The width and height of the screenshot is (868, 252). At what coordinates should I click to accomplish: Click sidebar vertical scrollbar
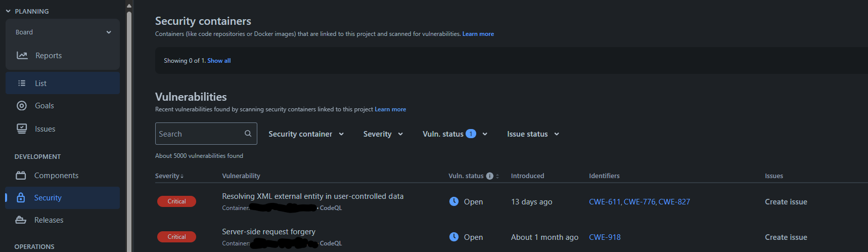(x=129, y=132)
